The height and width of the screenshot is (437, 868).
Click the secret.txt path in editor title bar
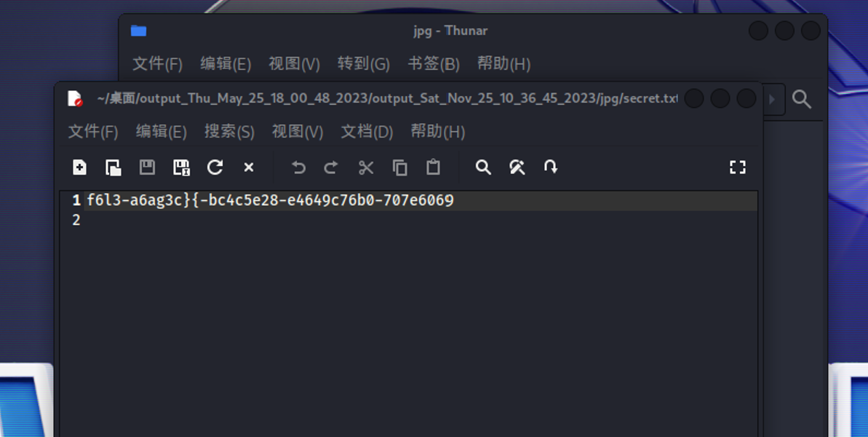tap(387, 98)
